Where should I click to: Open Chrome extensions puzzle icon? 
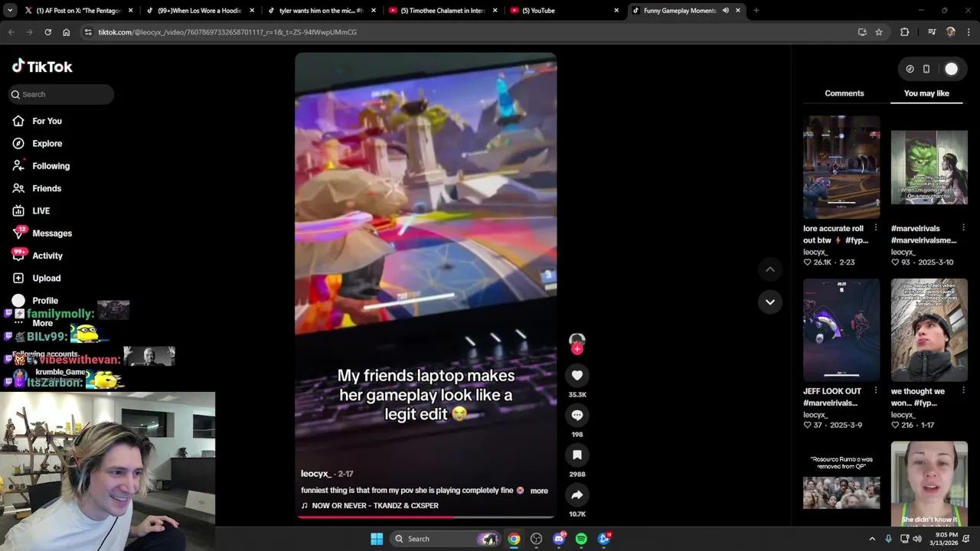[x=904, y=32]
